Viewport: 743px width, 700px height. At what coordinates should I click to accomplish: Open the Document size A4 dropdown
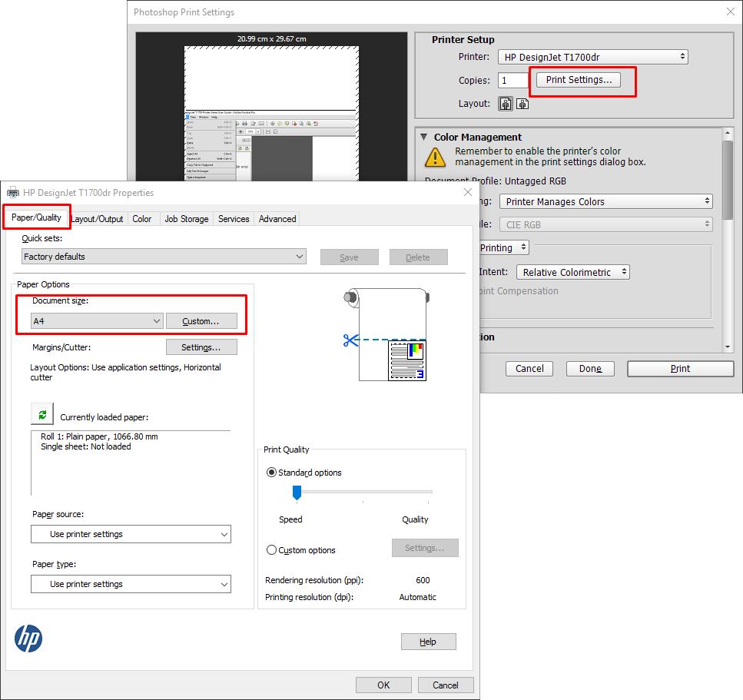[x=97, y=321]
